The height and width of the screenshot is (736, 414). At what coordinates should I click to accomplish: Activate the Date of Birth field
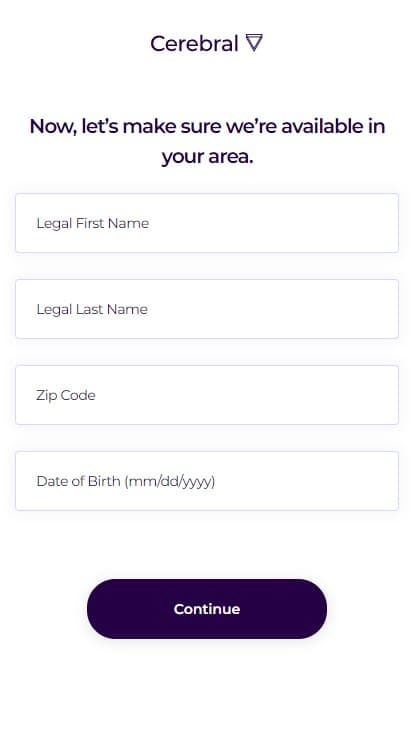coord(207,481)
